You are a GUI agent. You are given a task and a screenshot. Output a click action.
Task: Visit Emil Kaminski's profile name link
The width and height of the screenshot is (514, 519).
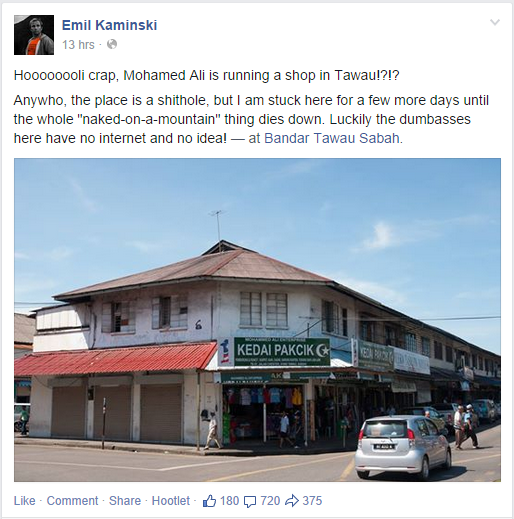click(x=109, y=25)
